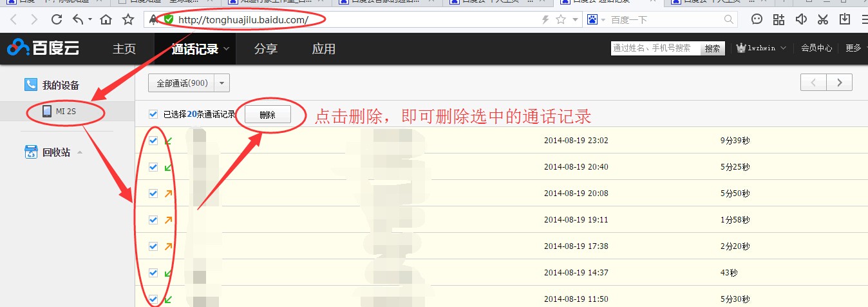Open the 会员中心 link
The height and width of the screenshot is (307, 868).
click(816, 48)
